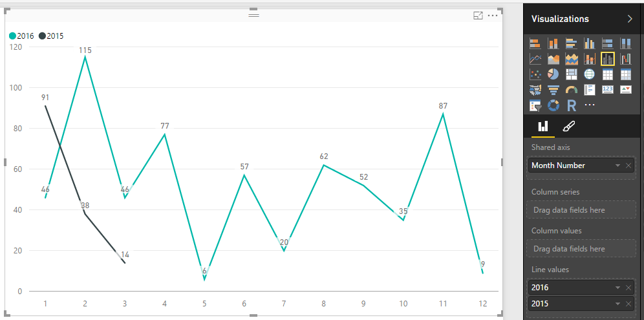
Task: Import a custom visual via ellipsis
Action: tap(590, 105)
